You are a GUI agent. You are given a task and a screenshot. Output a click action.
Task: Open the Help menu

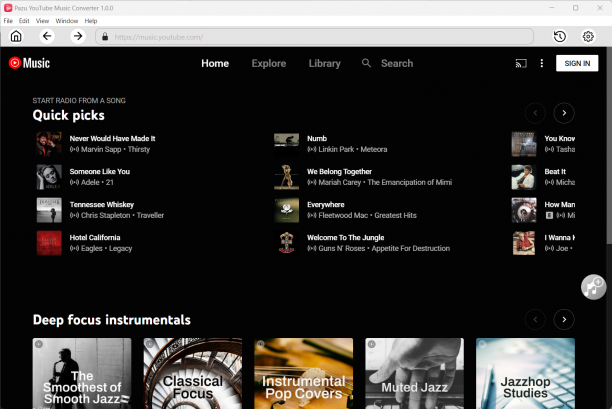[x=91, y=21]
